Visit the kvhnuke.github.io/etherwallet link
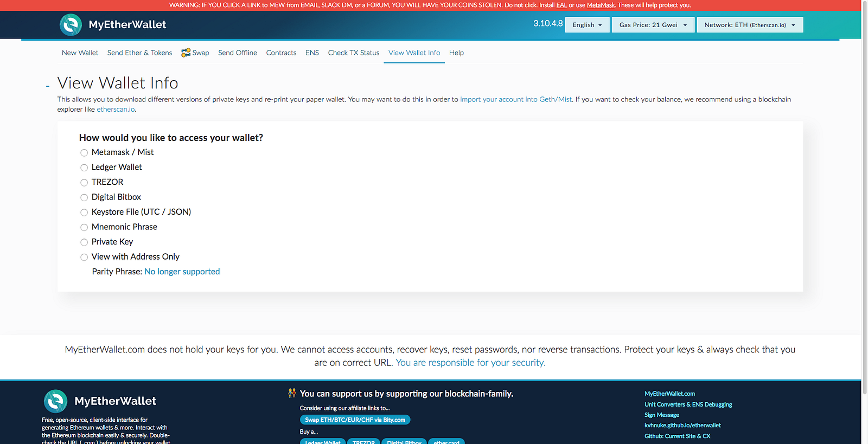This screenshot has width=868, height=444. point(682,426)
